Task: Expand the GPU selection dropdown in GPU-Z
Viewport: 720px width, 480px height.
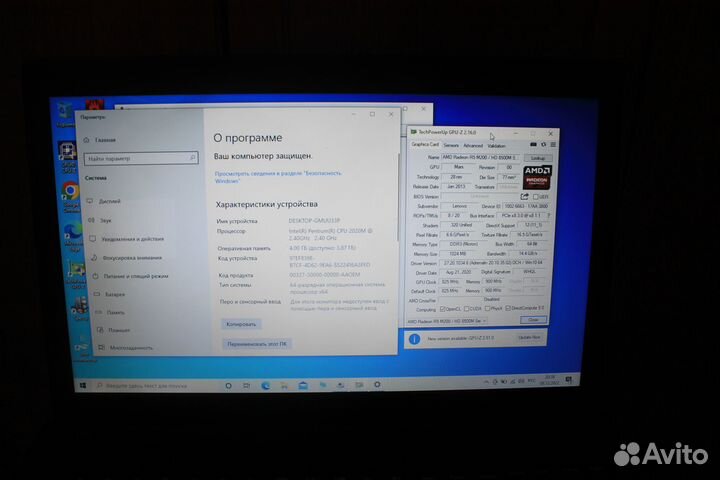Action: 484,321
